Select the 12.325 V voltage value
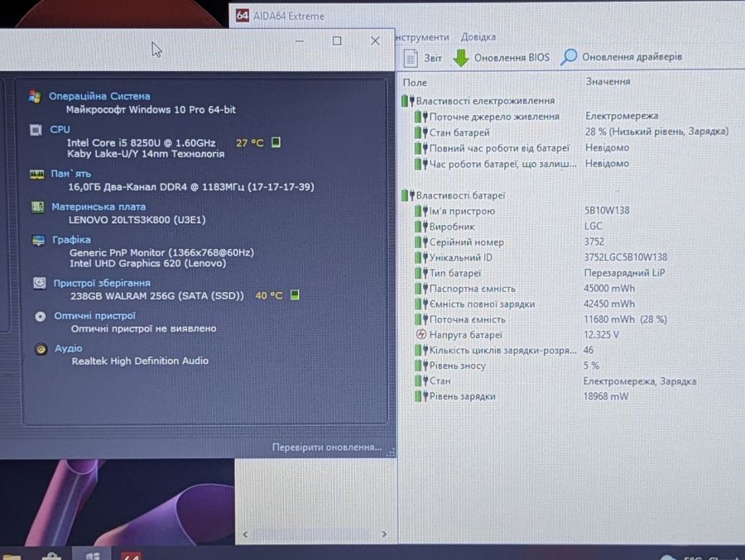Viewport: 745px width, 560px height. coord(601,334)
